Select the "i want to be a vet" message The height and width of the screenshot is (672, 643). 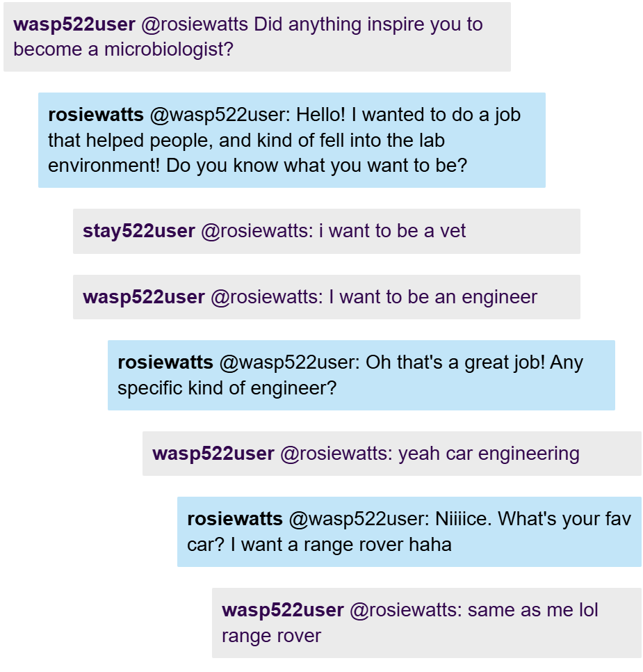(x=393, y=231)
